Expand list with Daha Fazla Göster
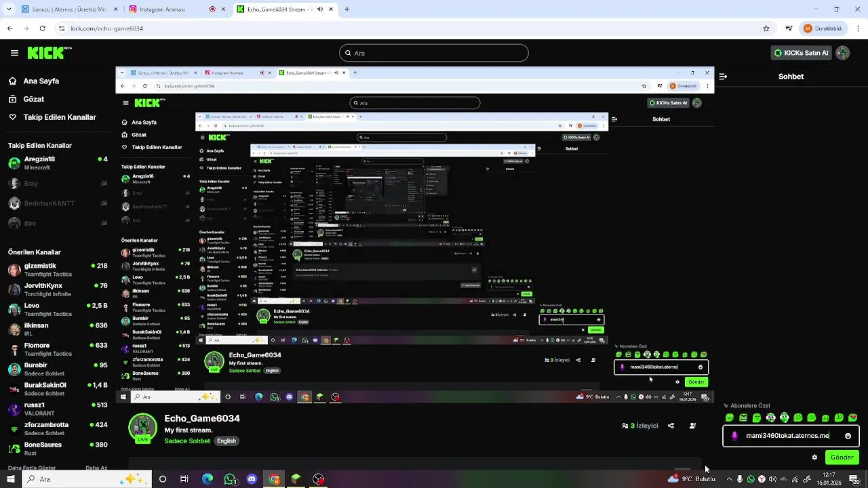868x488 pixels. click(32, 468)
